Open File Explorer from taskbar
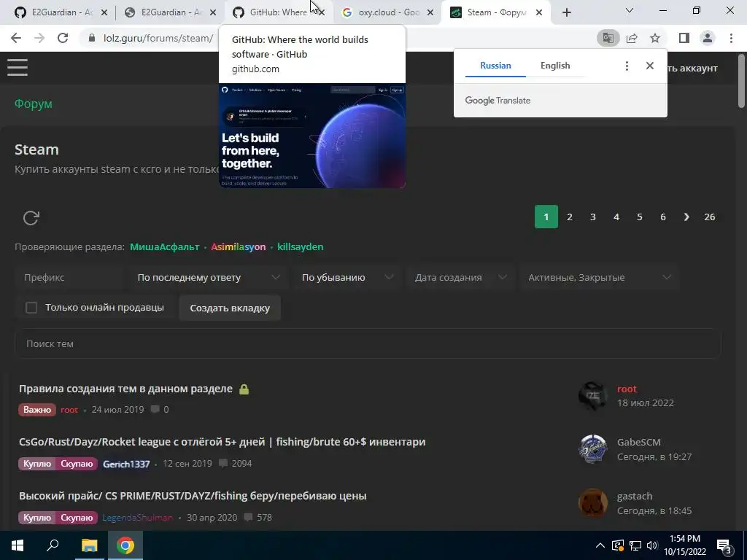The width and height of the screenshot is (747, 560). coord(89,545)
